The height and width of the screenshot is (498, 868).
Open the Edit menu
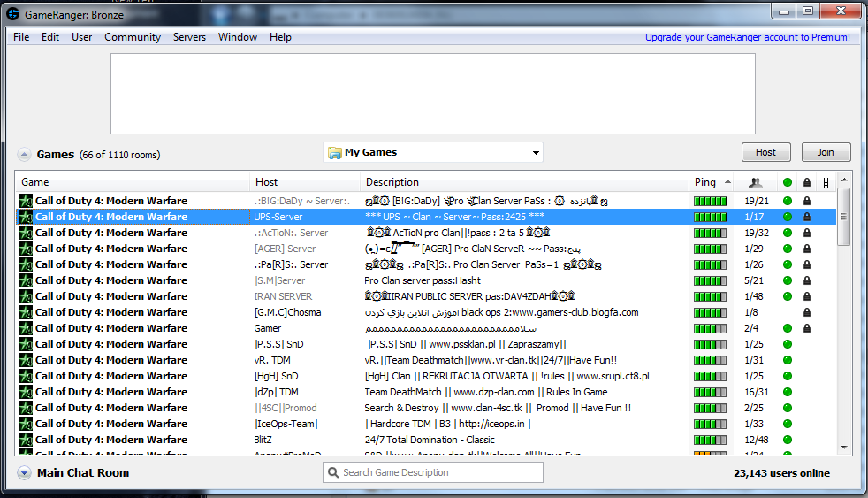point(49,37)
